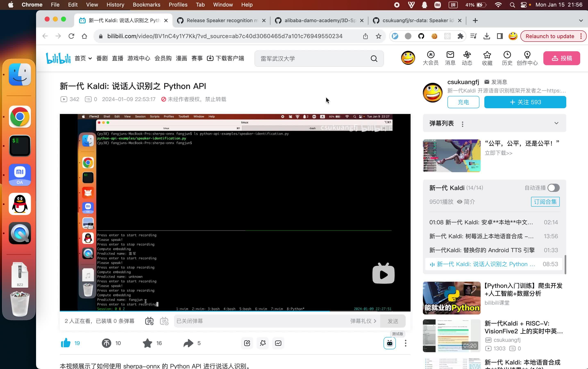Screen dimensions: 588x369
Task: Toggle the danmaku display switch
Action: pyautogui.click(x=149, y=321)
